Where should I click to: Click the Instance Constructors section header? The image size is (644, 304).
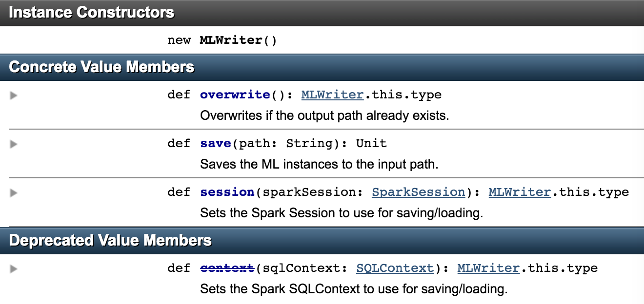pyautogui.click(x=92, y=13)
